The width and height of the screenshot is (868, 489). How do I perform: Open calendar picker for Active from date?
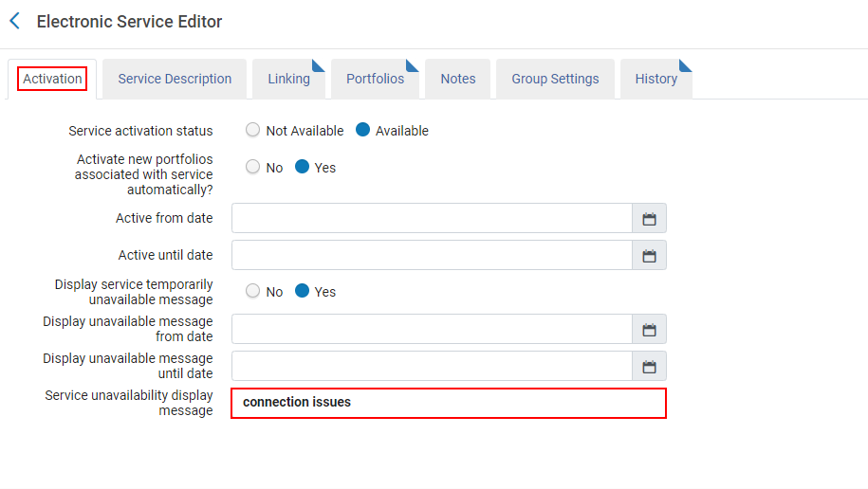tap(649, 219)
